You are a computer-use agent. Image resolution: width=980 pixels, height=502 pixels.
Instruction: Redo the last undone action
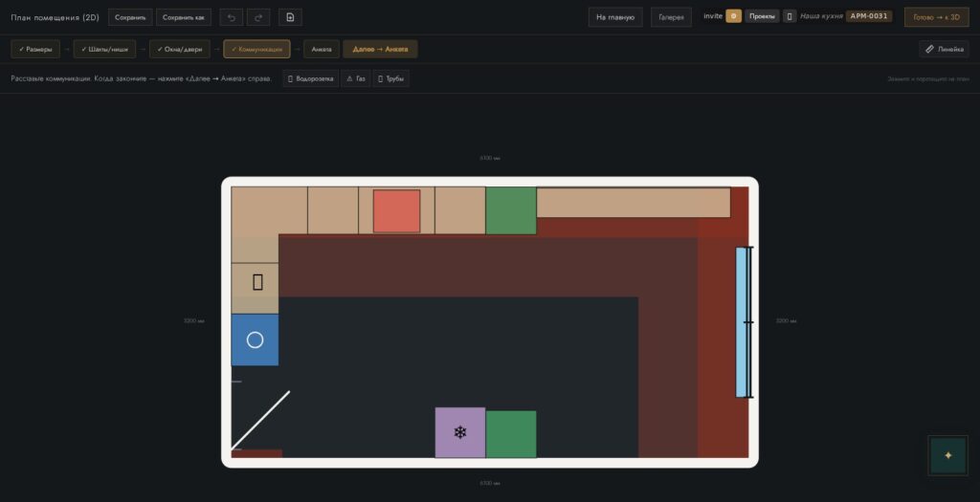[258, 17]
